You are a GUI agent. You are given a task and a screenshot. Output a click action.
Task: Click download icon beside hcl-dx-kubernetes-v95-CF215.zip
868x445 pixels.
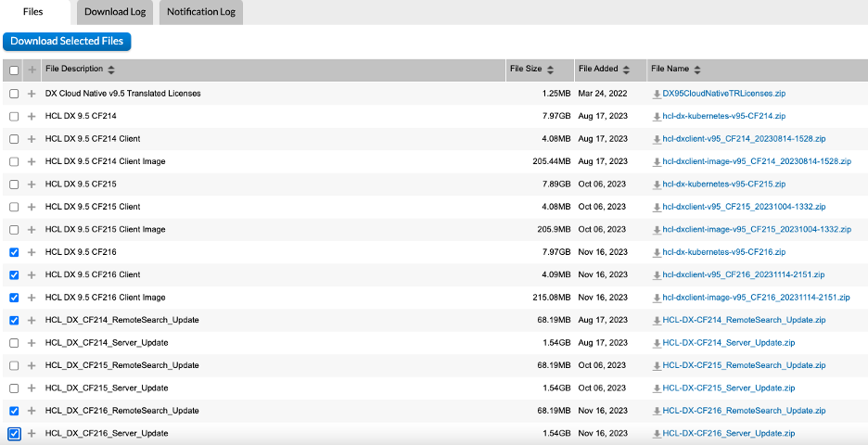(657, 184)
